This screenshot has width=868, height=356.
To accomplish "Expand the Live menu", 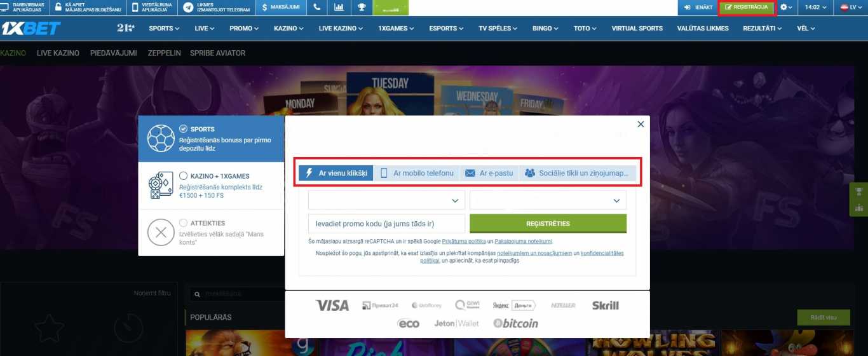I will coord(205,28).
